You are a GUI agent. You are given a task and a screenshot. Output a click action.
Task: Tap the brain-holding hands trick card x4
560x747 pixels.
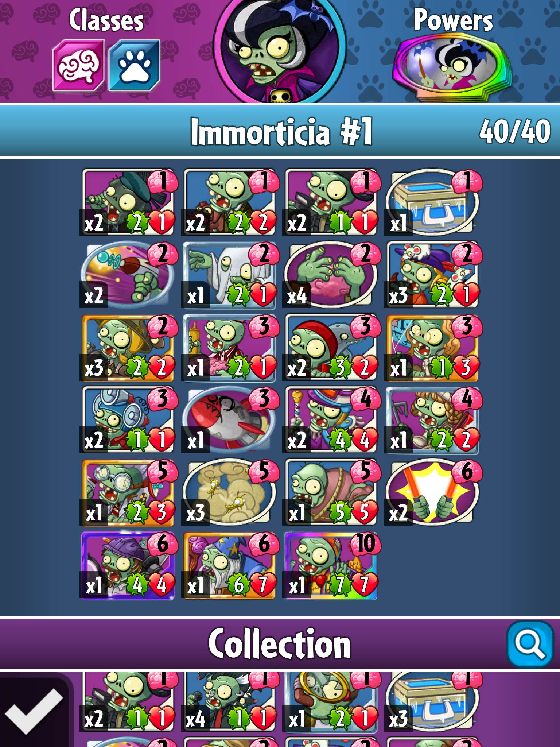pyautogui.click(x=331, y=275)
